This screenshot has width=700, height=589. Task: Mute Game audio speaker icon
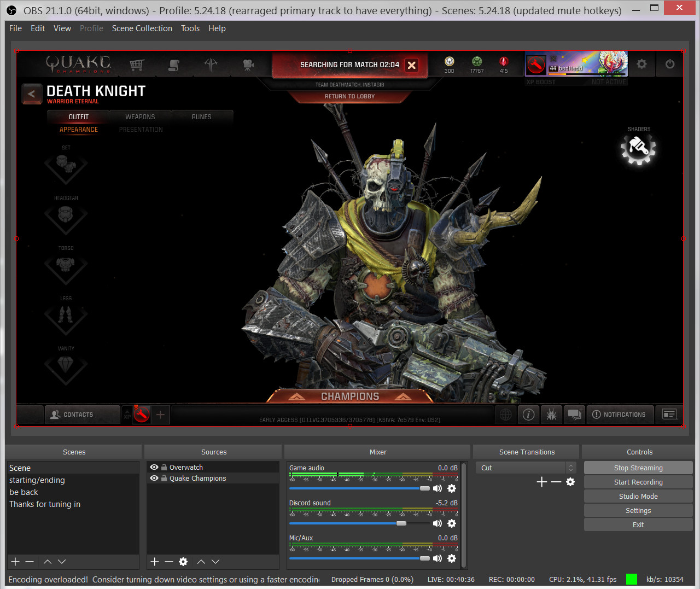tap(437, 488)
